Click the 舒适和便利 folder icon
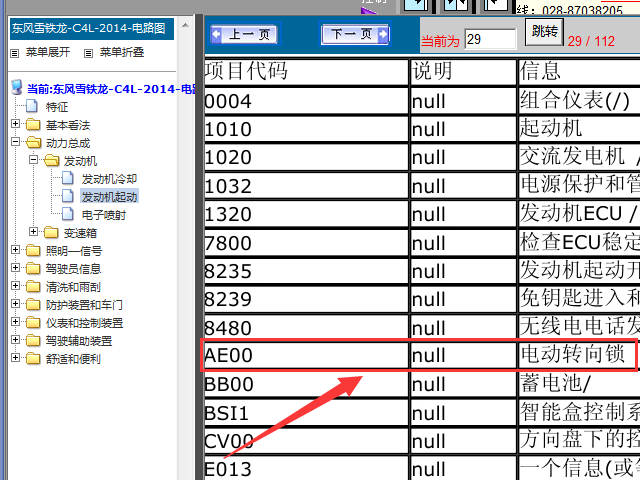Viewport: 640px width, 480px height. point(33,358)
